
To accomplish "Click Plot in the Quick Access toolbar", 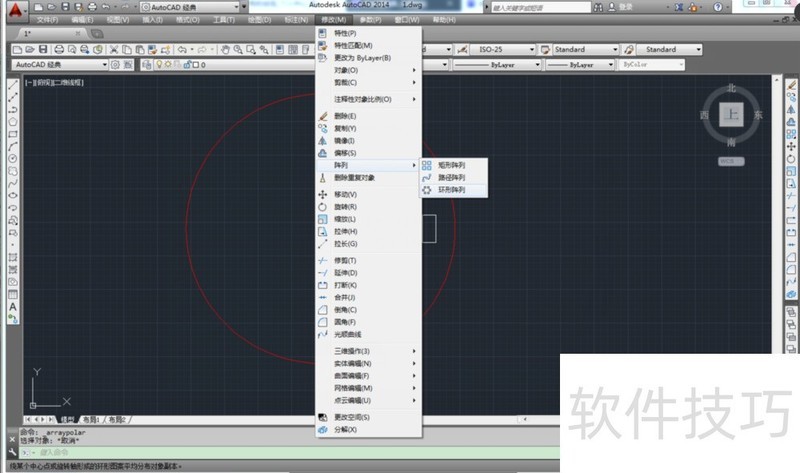I will point(92,7).
